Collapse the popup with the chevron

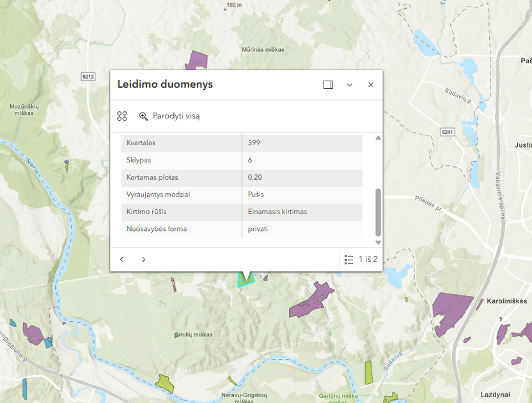[350, 85]
